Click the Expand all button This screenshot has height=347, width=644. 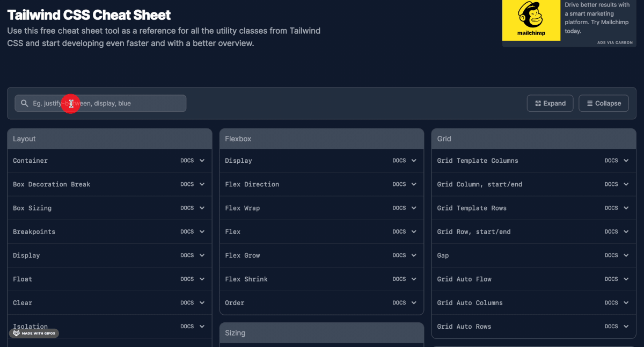click(x=550, y=103)
